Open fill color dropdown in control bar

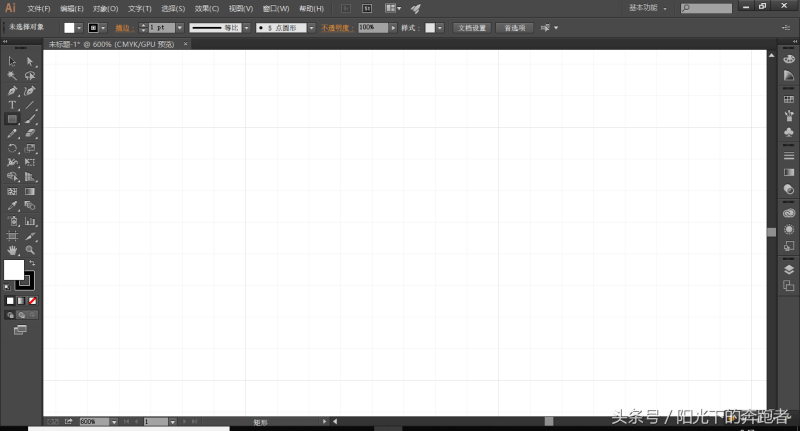(x=79, y=28)
